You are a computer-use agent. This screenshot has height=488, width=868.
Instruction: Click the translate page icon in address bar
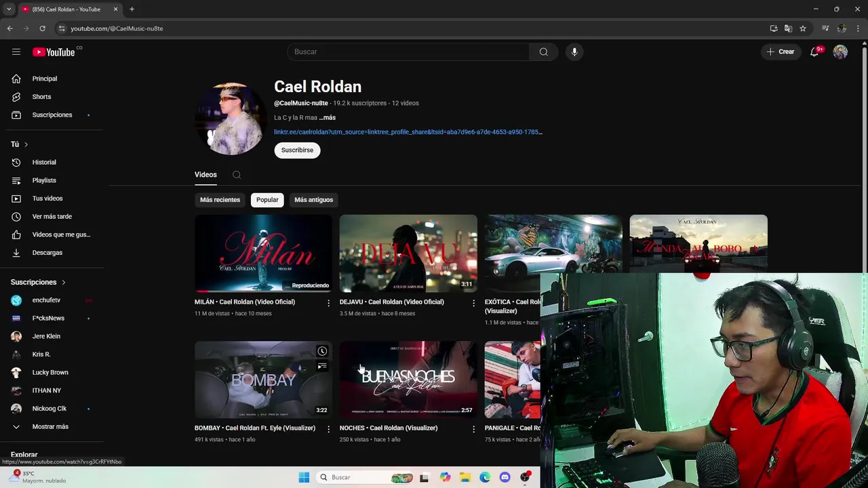click(x=788, y=28)
